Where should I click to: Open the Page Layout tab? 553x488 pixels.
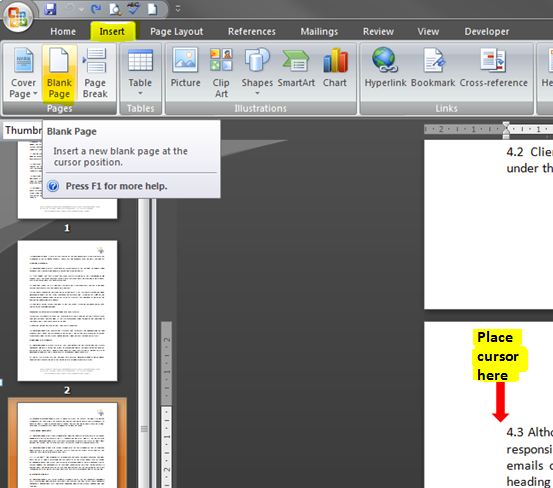[177, 31]
